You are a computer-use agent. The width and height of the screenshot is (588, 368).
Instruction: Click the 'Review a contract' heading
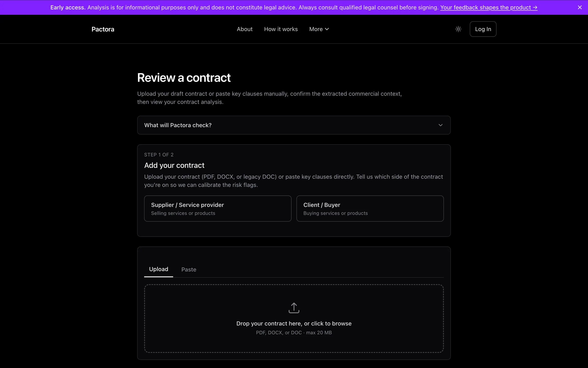point(184,78)
